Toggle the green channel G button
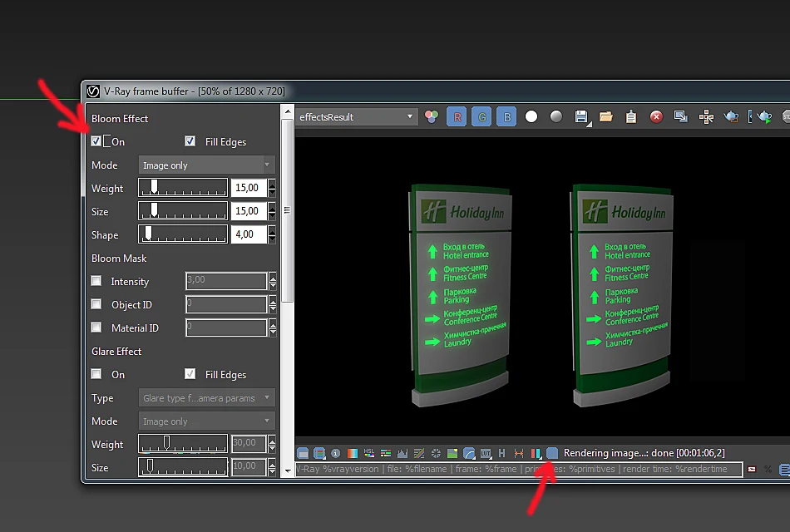 pyautogui.click(x=481, y=117)
